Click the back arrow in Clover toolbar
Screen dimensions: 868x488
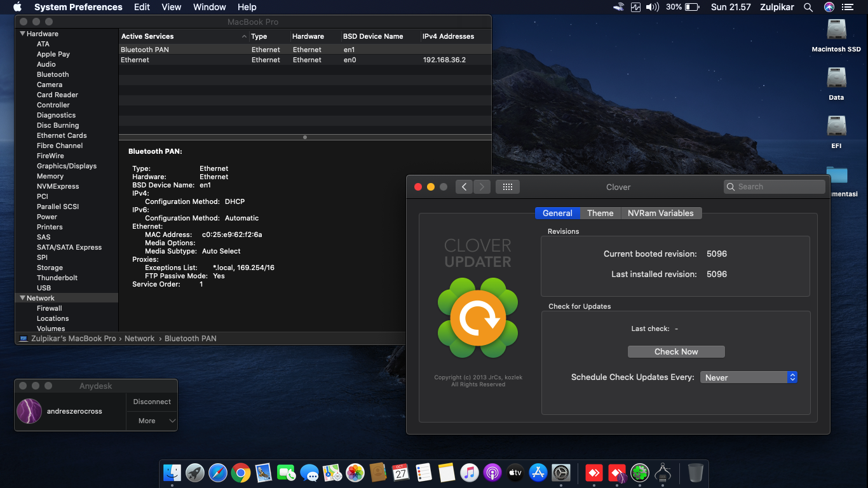(x=464, y=187)
